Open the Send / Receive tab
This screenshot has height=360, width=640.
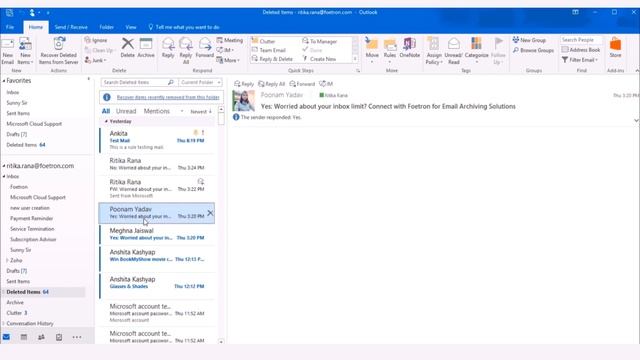click(71, 27)
